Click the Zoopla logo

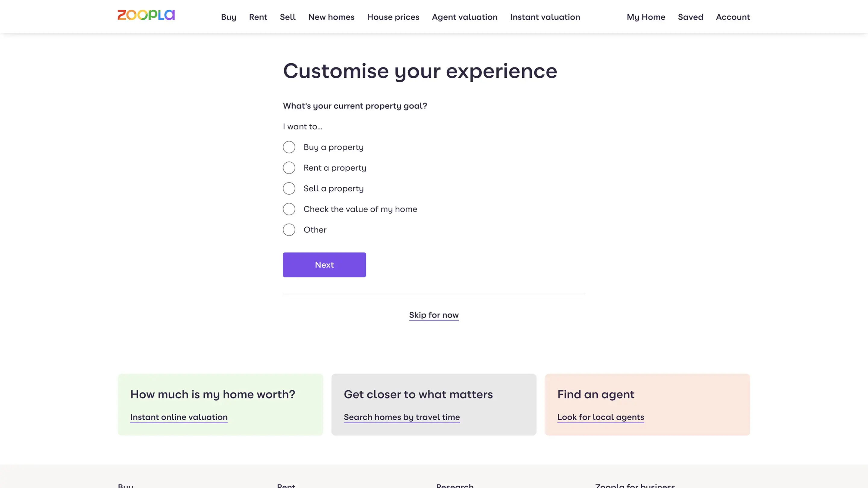click(x=146, y=15)
